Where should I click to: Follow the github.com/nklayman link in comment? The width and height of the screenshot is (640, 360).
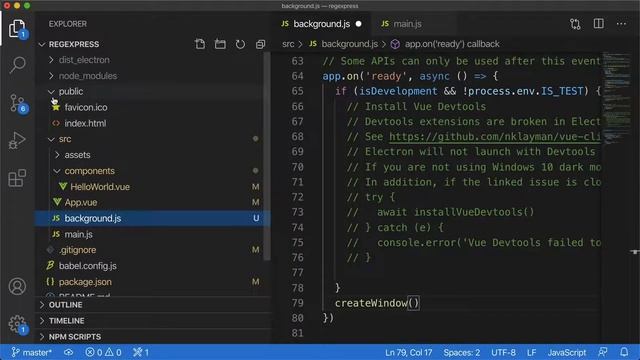[x=494, y=136]
